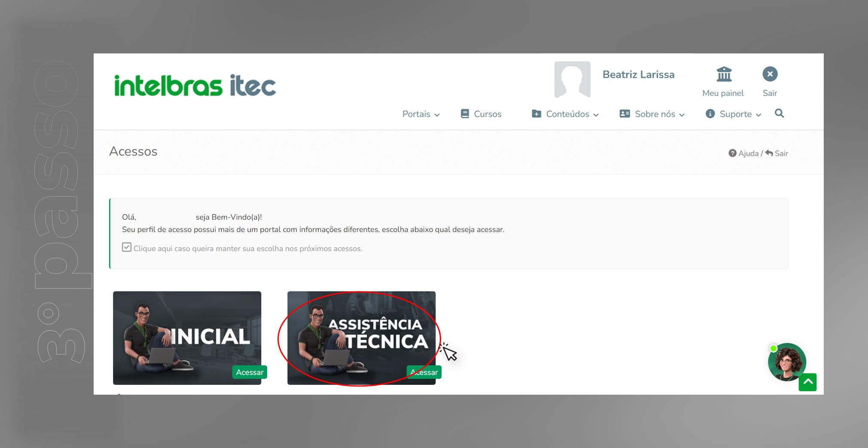
Task: Toggle the keep-my-choice checkbox
Action: pos(126,247)
